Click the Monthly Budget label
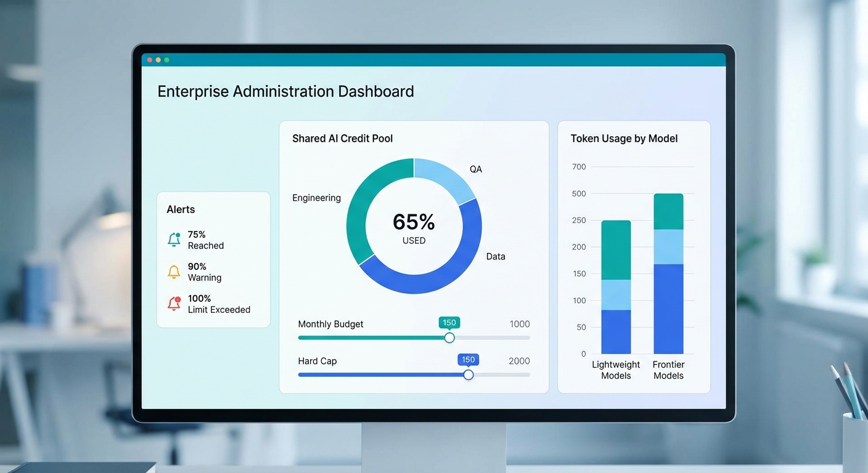Image resolution: width=868 pixels, height=473 pixels. pos(330,324)
